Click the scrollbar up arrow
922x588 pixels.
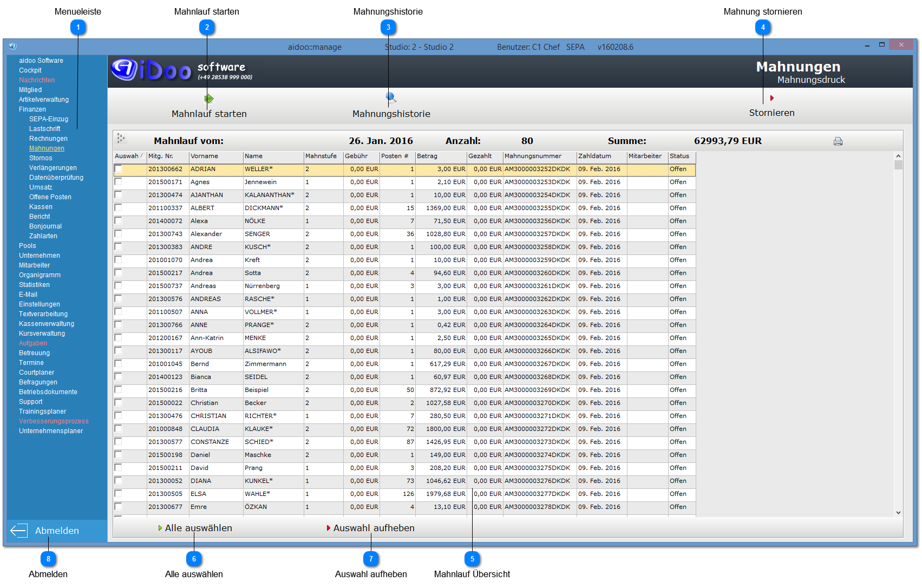(899, 156)
